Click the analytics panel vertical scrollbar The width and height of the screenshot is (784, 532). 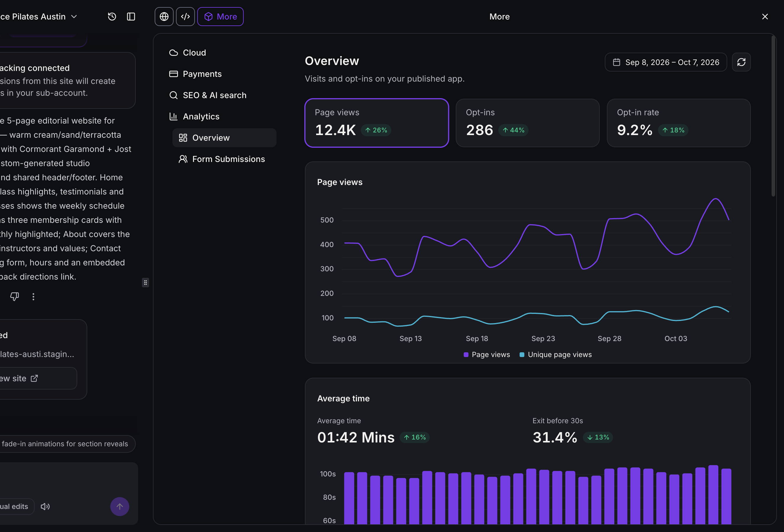(x=773, y=116)
